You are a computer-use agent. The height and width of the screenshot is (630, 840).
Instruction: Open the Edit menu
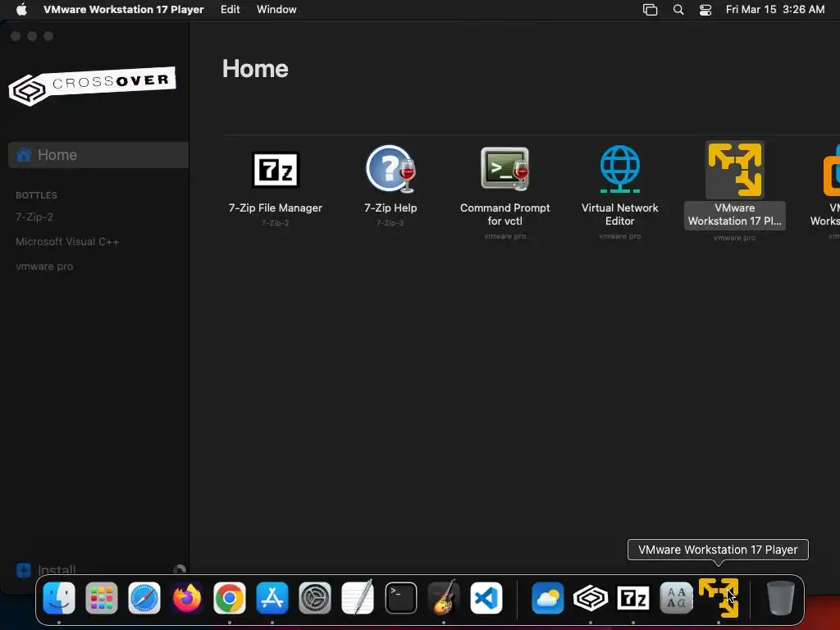click(230, 9)
